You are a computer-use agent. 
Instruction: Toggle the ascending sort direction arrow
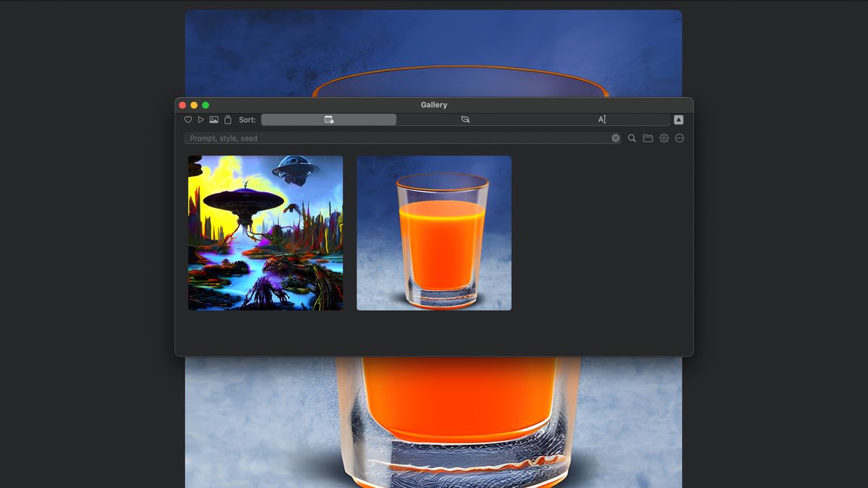pyautogui.click(x=677, y=119)
